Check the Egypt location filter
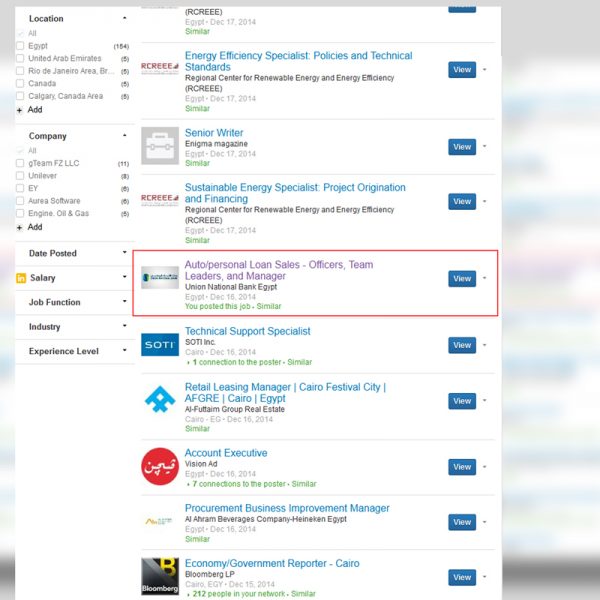The height and width of the screenshot is (600, 600). pyautogui.click(x=20, y=46)
